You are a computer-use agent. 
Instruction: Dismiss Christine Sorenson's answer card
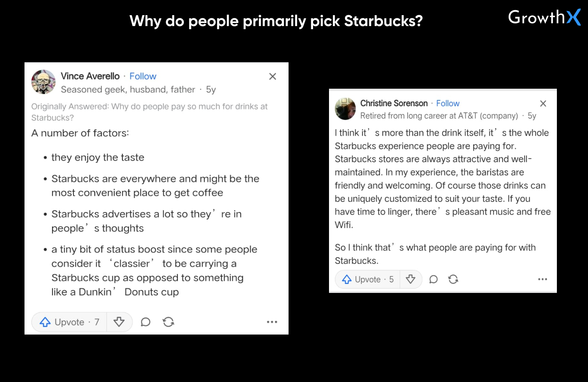[x=543, y=103]
